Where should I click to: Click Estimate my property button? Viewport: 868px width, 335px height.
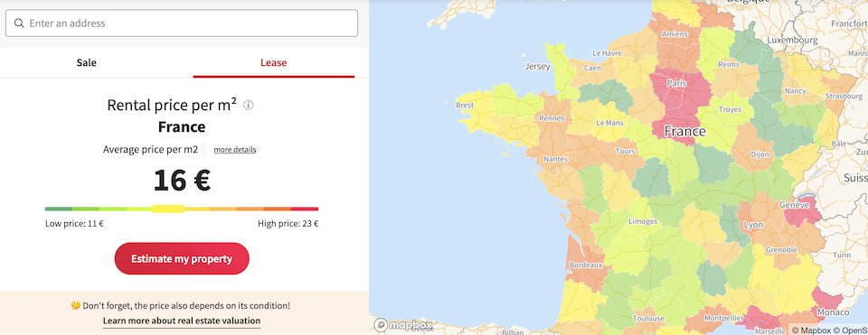(182, 258)
